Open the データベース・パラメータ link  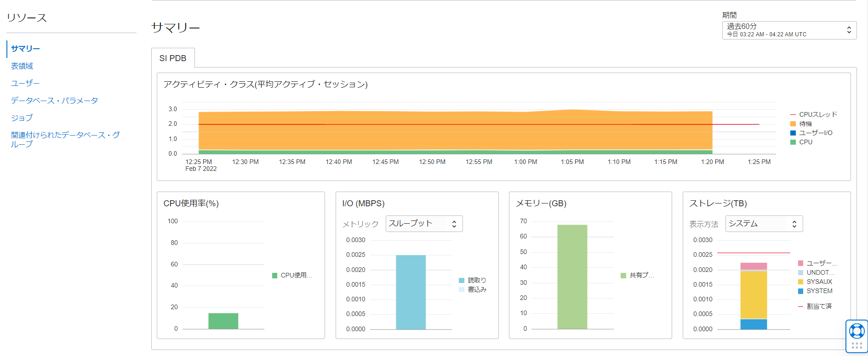[x=54, y=101]
